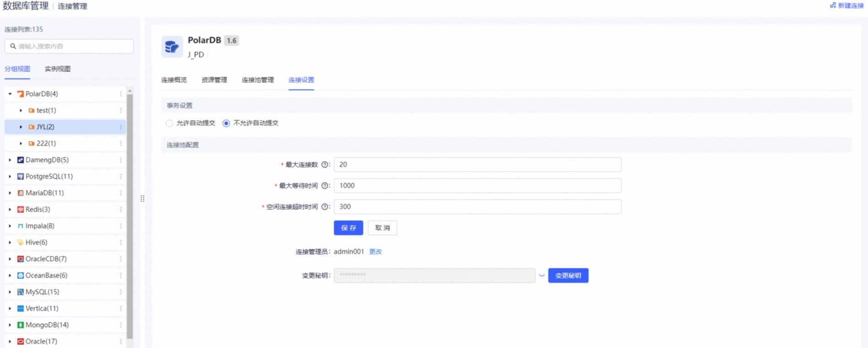868x348 pixels.
Task: Expand the DamengDB(5) group
Action: pos(10,160)
